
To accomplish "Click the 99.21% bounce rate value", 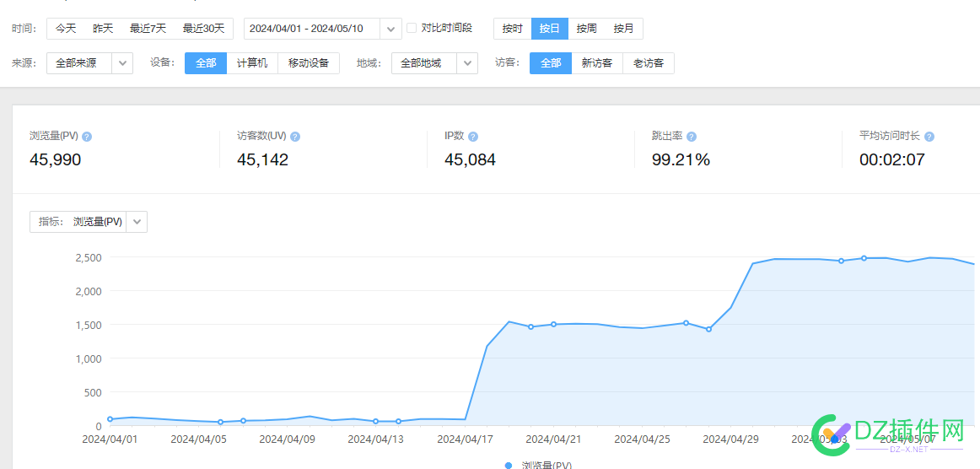I will [x=681, y=160].
